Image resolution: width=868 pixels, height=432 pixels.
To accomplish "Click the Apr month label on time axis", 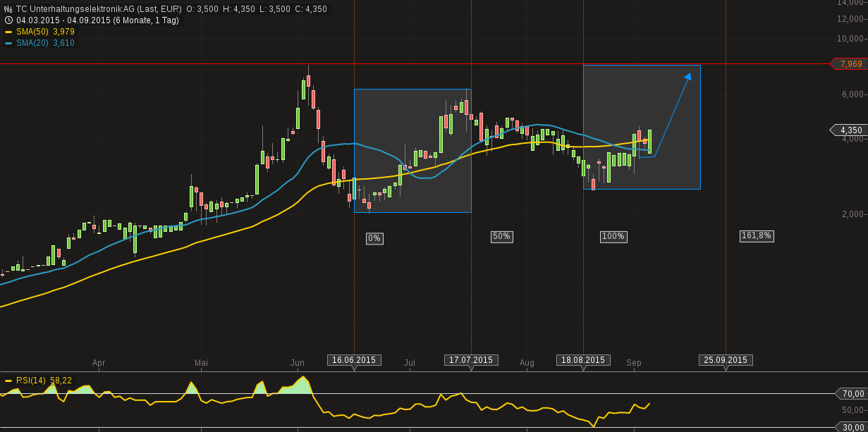I will (x=99, y=363).
